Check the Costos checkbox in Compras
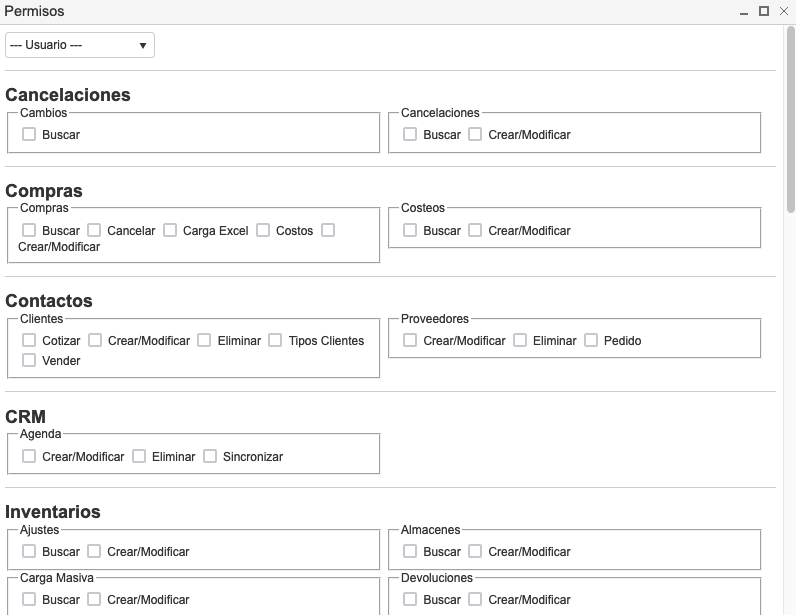The width and height of the screenshot is (796, 615). pyautogui.click(x=263, y=230)
